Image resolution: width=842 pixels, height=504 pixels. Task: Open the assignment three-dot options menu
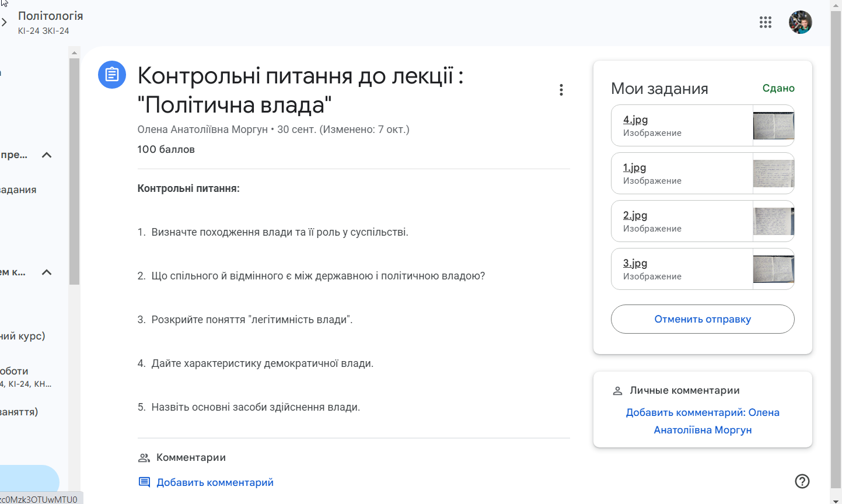click(x=561, y=90)
